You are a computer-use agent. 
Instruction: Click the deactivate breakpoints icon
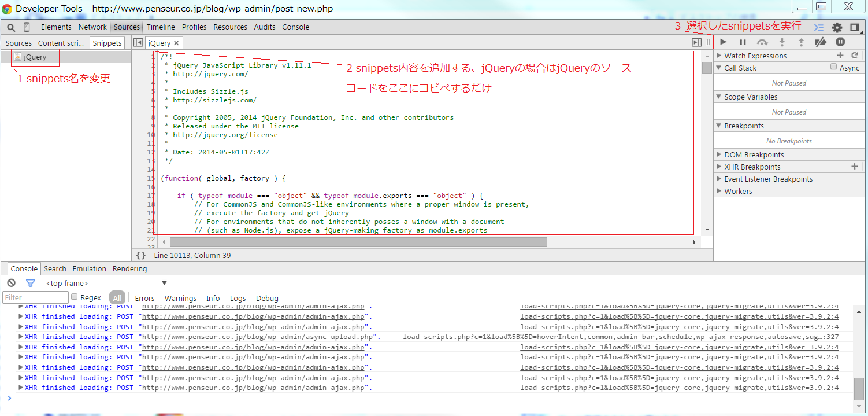point(820,42)
